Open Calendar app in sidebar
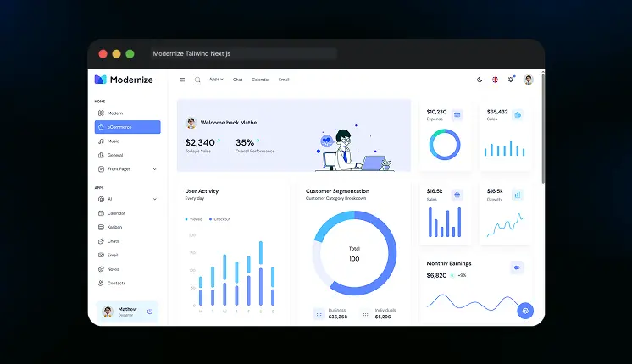The height and width of the screenshot is (364, 632). click(127, 213)
